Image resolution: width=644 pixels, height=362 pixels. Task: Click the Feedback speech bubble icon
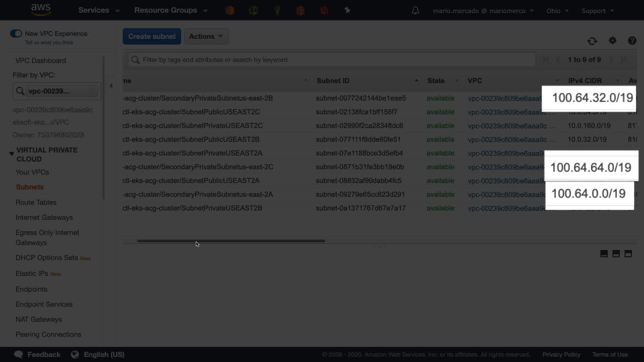(18, 354)
